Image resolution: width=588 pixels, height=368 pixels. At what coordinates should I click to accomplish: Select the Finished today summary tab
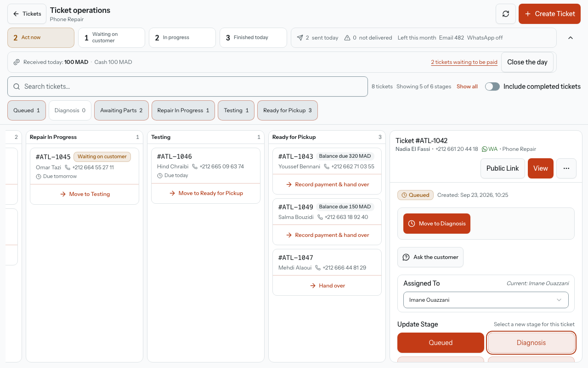pyautogui.click(x=253, y=38)
